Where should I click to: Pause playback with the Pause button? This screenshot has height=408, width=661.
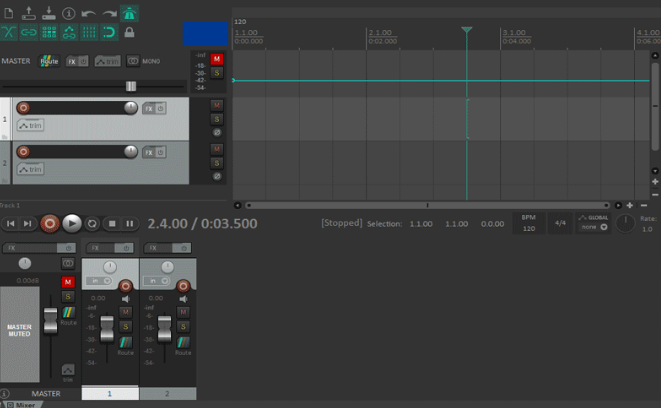[130, 224]
